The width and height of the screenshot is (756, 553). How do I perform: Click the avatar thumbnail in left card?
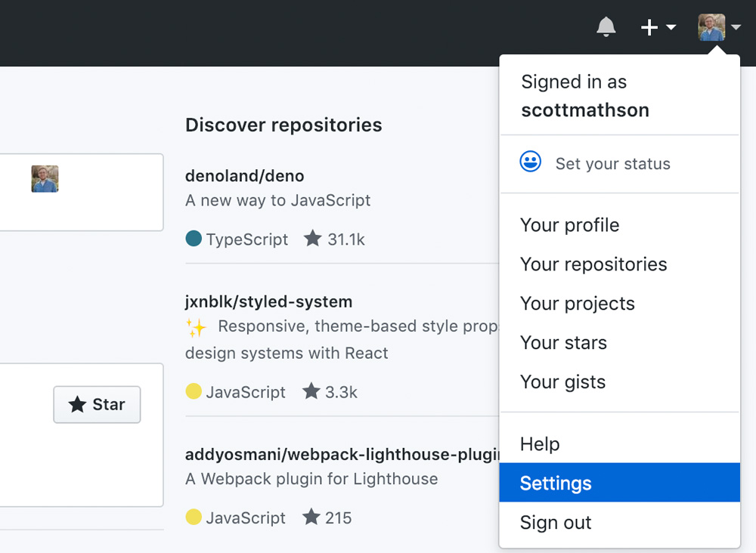pyautogui.click(x=45, y=179)
